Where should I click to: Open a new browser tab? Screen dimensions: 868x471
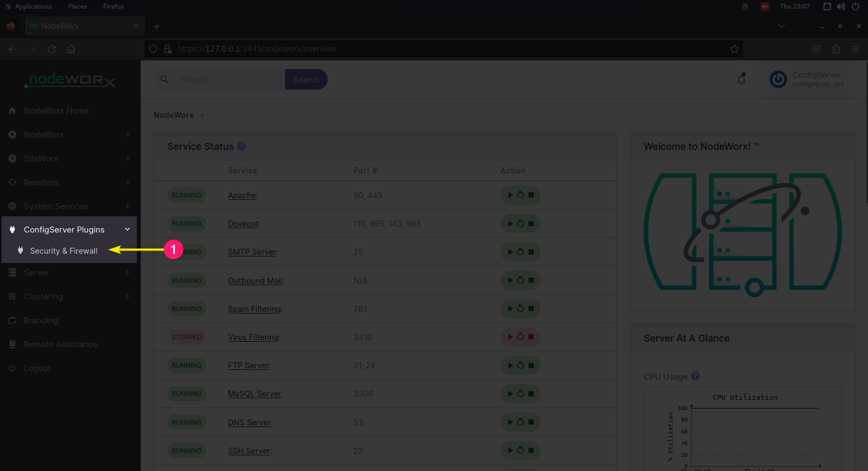pyautogui.click(x=156, y=26)
